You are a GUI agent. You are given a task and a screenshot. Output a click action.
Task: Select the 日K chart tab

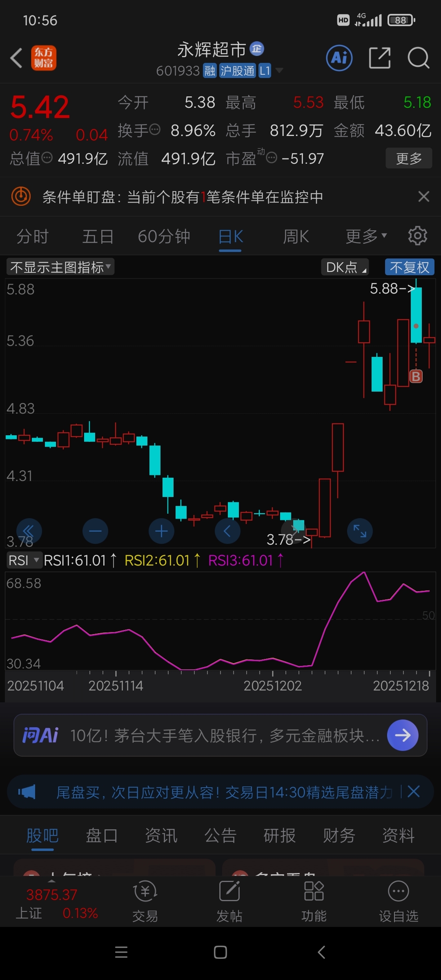pos(231,236)
